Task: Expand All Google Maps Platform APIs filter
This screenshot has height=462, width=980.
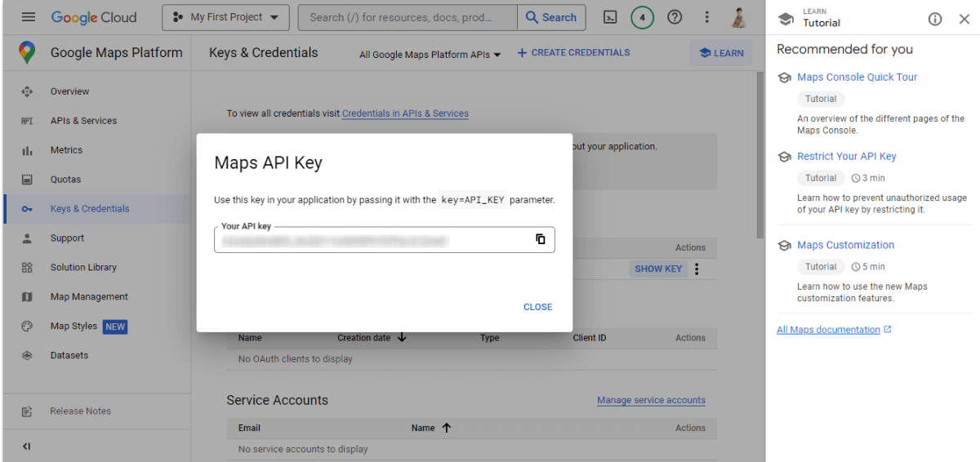Action: coord(430,55)
